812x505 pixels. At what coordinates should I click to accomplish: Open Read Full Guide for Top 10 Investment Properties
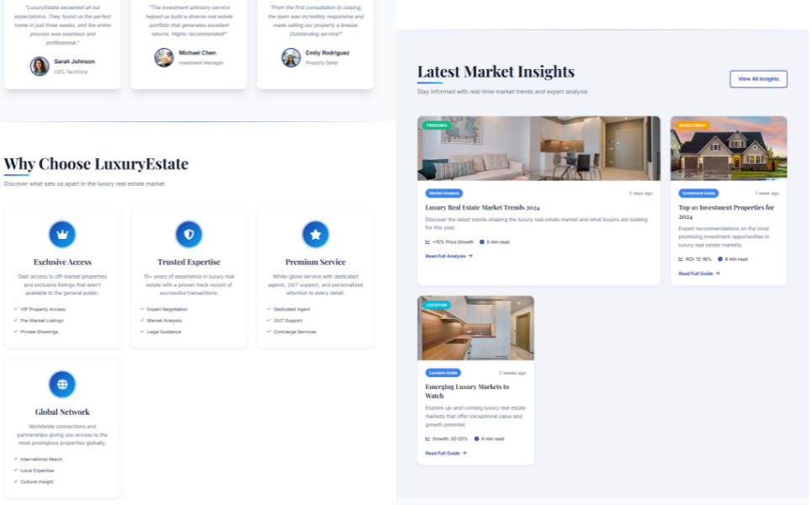pos(698,274)
